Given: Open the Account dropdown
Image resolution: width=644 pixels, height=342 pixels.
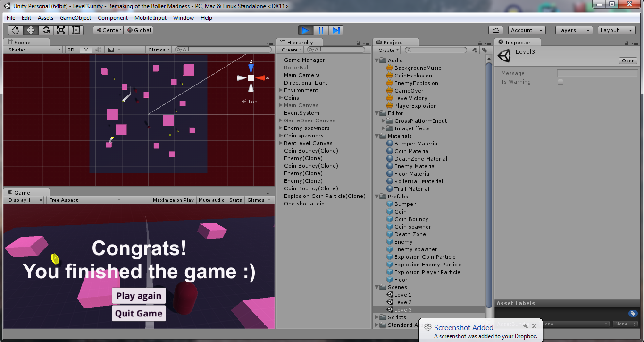Looking at the screenshot, I should tap(527, 30).
